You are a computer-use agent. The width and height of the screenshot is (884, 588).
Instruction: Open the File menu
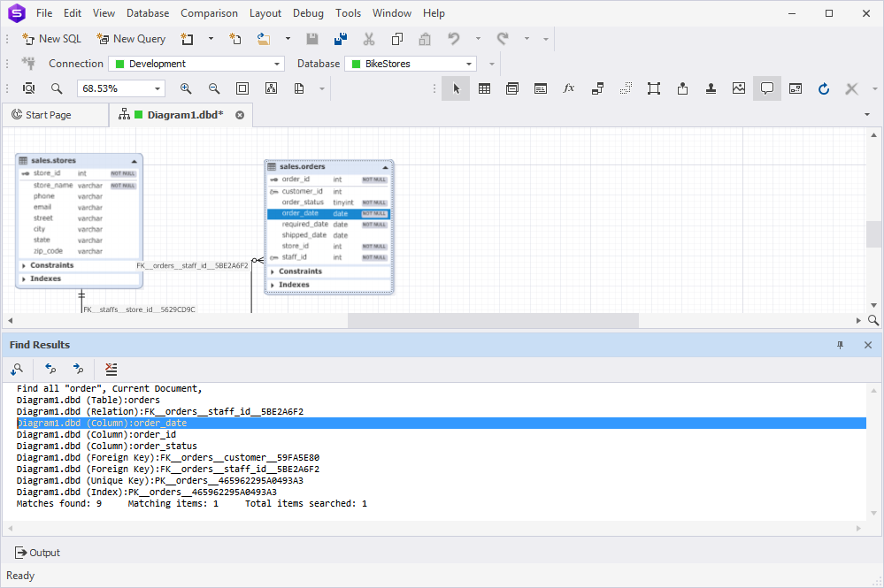pos(44,13)
